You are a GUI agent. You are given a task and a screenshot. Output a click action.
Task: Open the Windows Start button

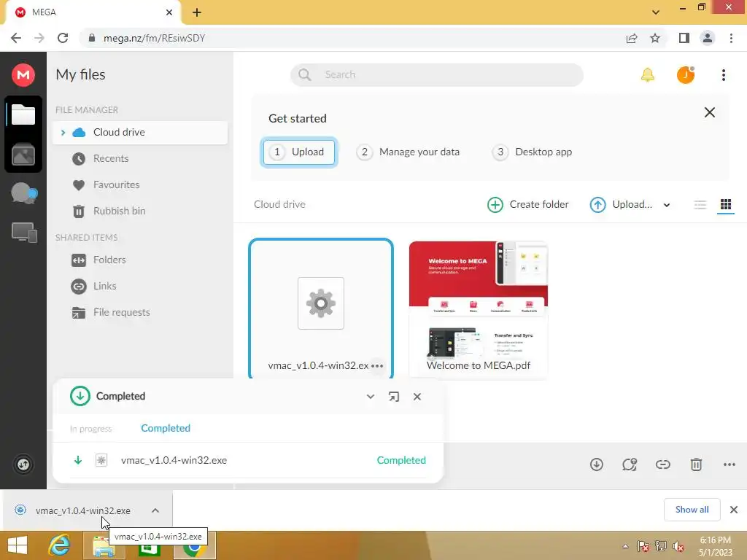point(18,545)
